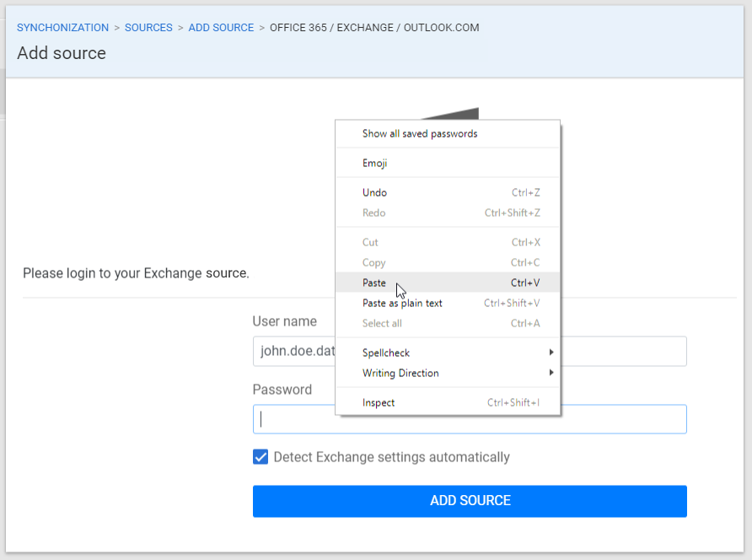Click the User name label
Viewport: 752px width, 560px height.
click(x=284, y=321)
